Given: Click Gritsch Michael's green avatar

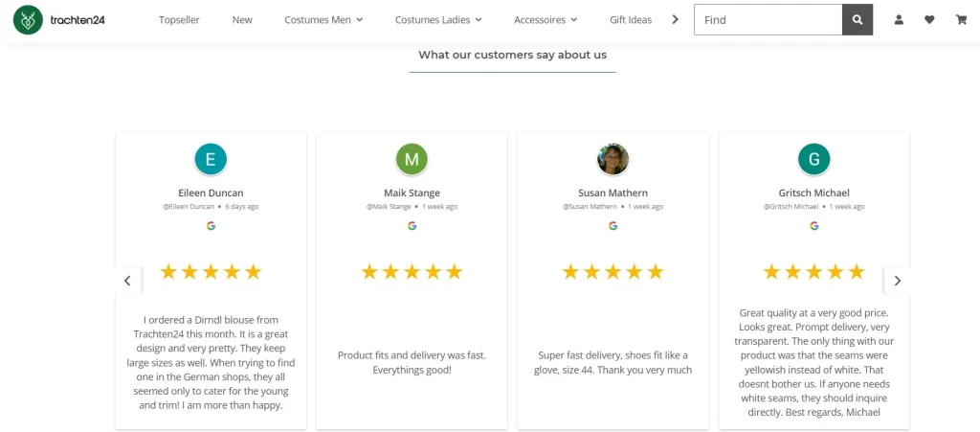Looking at the screenshot, I should tap(813, 159).
